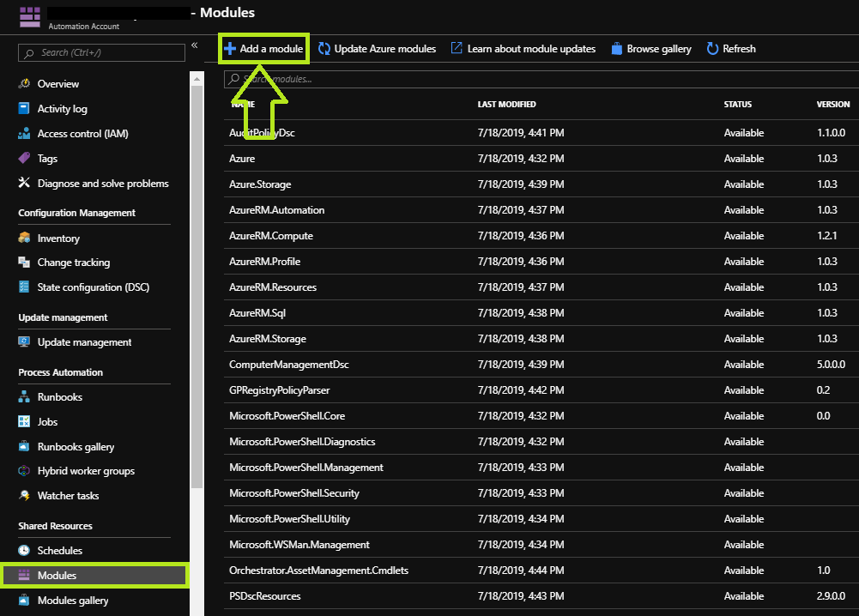Sort by VERSION column header
The image size is (859, 616).
tap(832, 104)
